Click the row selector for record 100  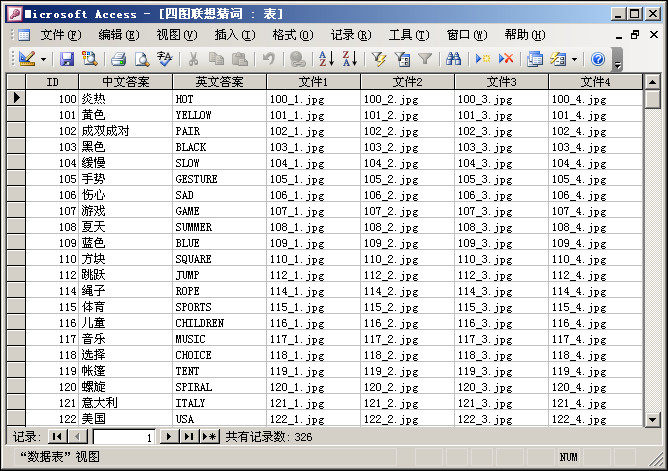coord(16,98)
